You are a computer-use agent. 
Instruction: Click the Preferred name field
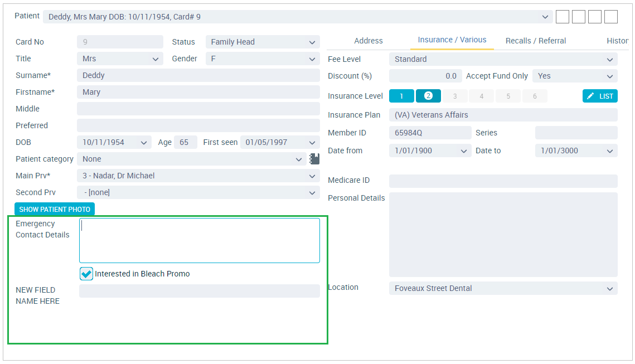tap(198, 125)
